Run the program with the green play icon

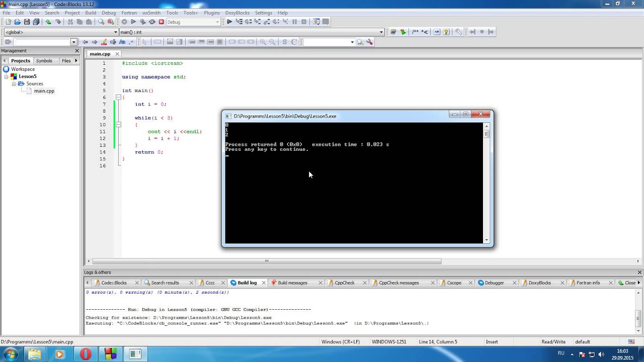point(133,22)
